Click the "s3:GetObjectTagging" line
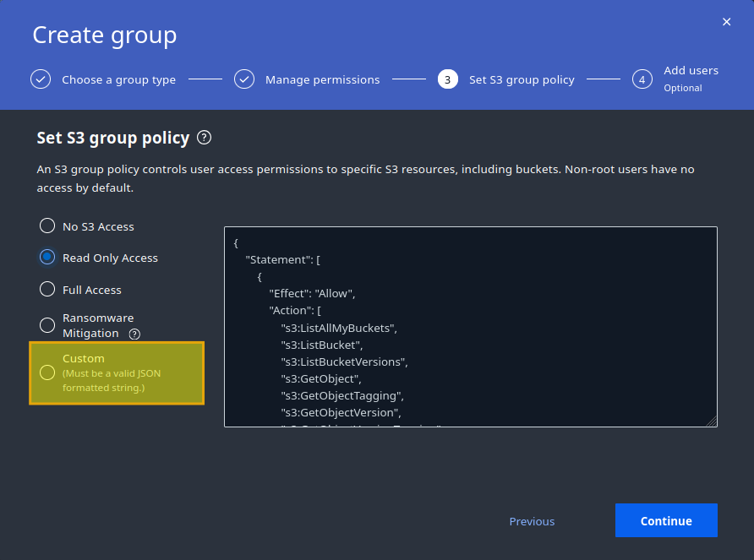 click(342, 396)
